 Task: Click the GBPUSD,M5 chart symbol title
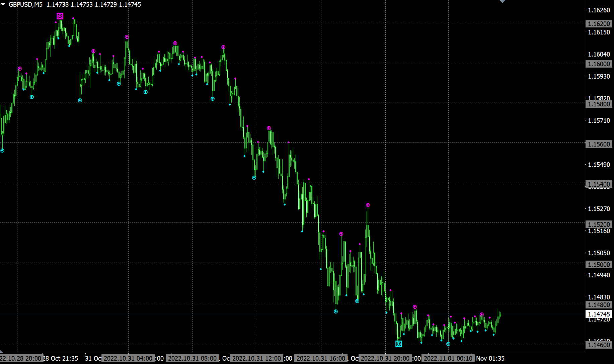25,4
